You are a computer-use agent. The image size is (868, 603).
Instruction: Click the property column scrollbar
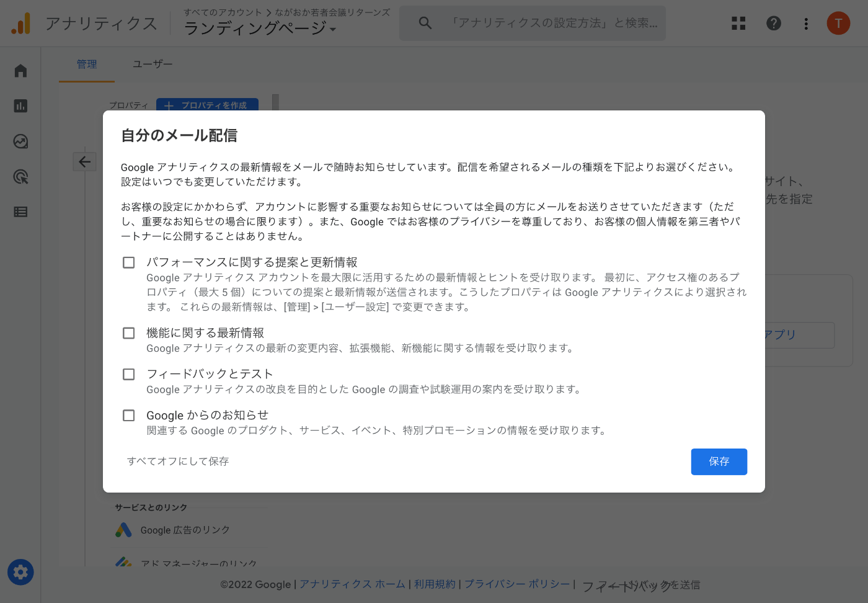[x=275, y=102]
